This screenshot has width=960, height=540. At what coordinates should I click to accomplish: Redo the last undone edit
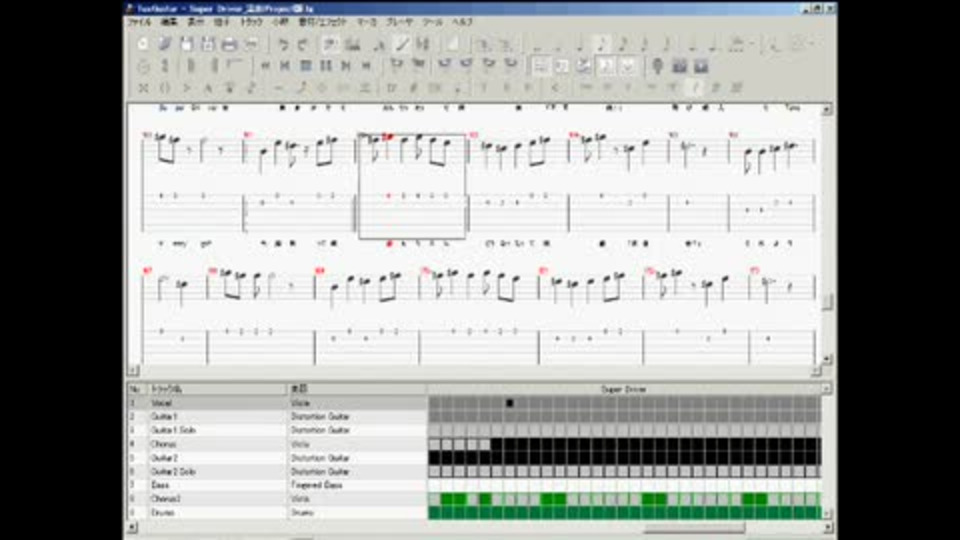303,44
